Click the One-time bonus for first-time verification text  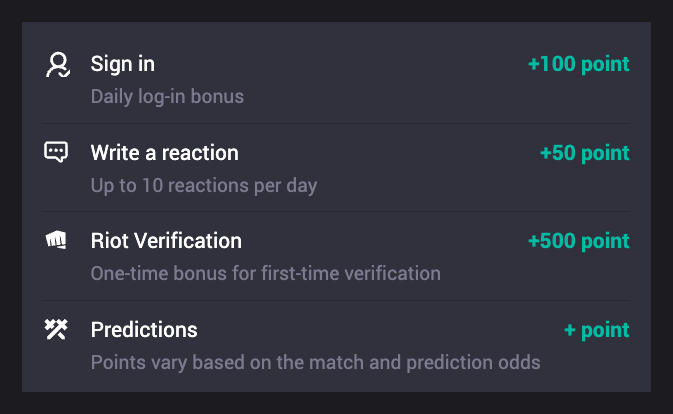coord(265,273)
